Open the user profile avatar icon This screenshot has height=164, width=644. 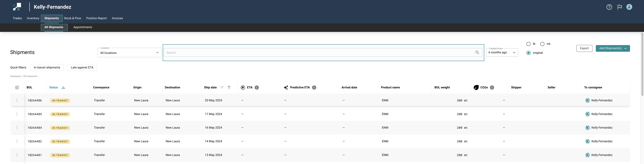pos(629,7)
